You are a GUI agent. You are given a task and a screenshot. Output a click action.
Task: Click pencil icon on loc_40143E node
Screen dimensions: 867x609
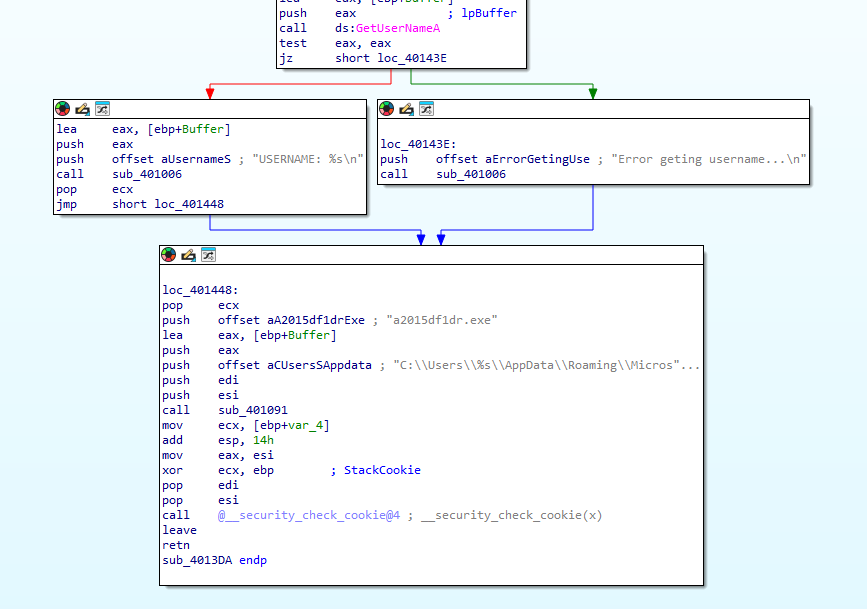point(407,109)
